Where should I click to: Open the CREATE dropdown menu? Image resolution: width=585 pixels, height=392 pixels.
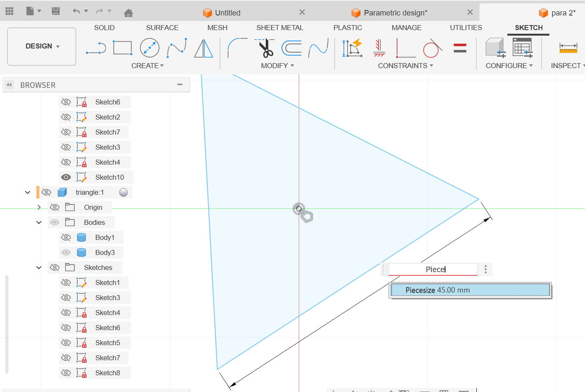click(148, 66)
